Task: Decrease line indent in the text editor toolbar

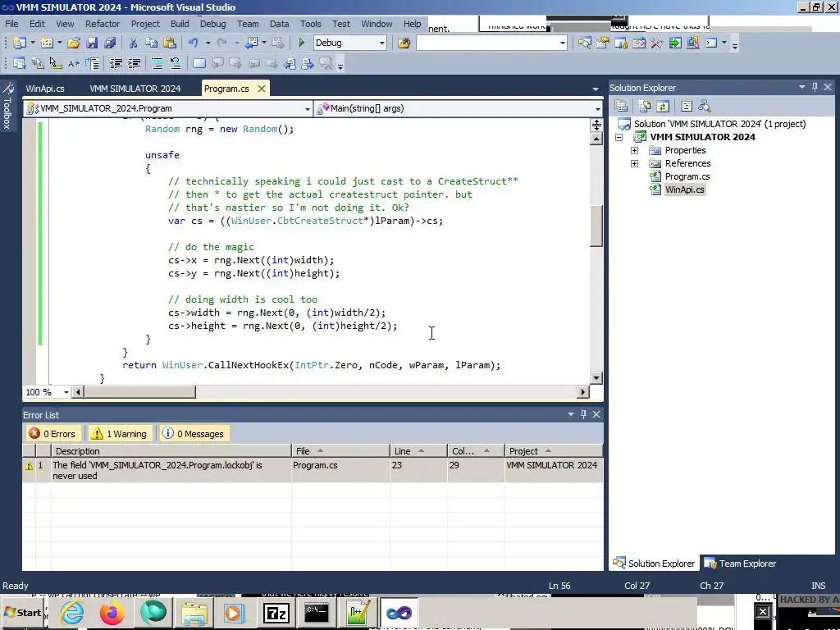Action: (x=116, y=64)
